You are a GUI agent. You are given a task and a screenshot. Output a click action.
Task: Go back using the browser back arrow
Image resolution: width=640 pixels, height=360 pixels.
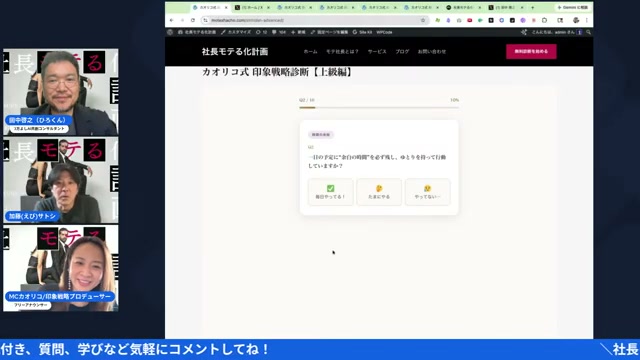[x=171, y=20]
